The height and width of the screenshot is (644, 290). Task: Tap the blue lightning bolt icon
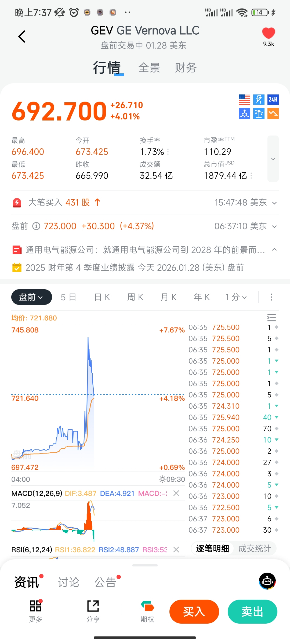[x=259, y=100]
